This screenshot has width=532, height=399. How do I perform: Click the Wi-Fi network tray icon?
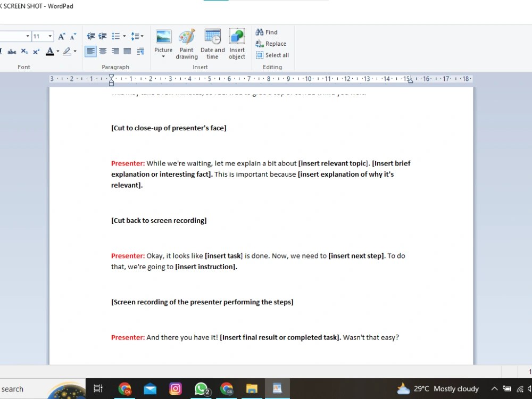[520, 389]
